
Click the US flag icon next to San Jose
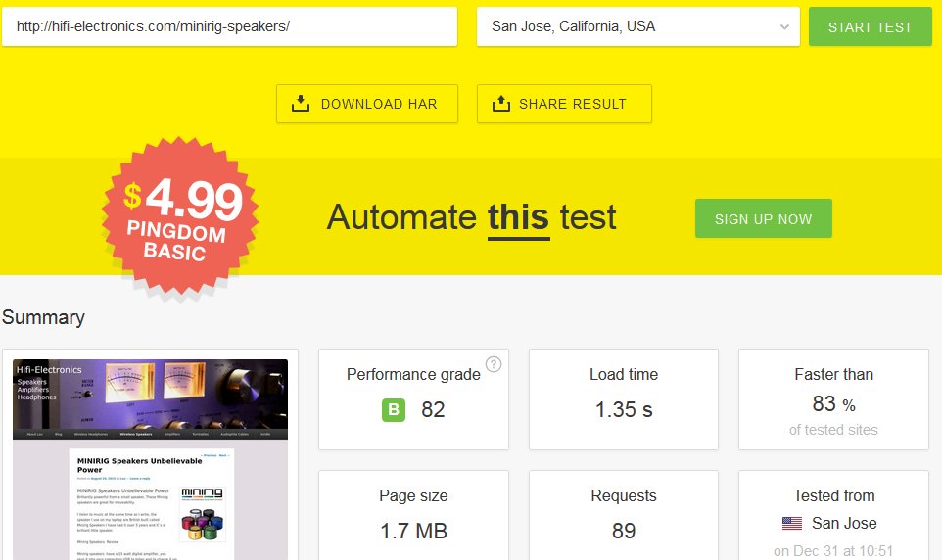point(792,524)
